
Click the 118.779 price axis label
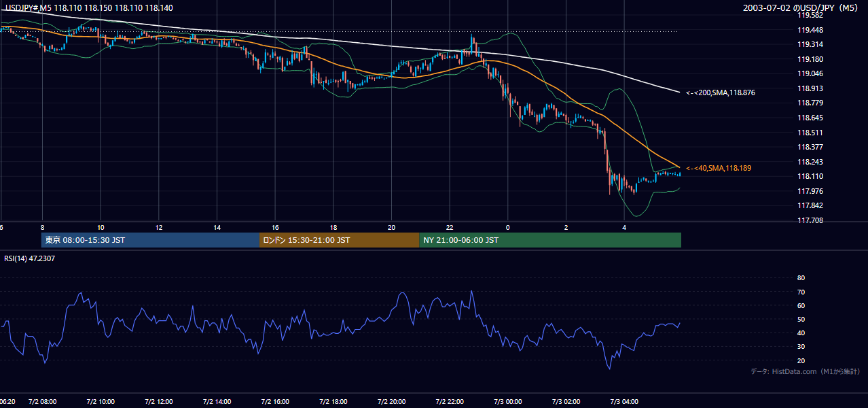[x=810, y=103]
